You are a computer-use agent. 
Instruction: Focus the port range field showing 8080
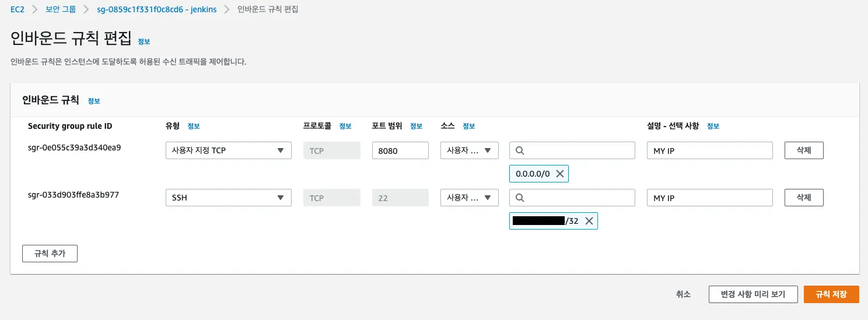(x=400, y=150)
